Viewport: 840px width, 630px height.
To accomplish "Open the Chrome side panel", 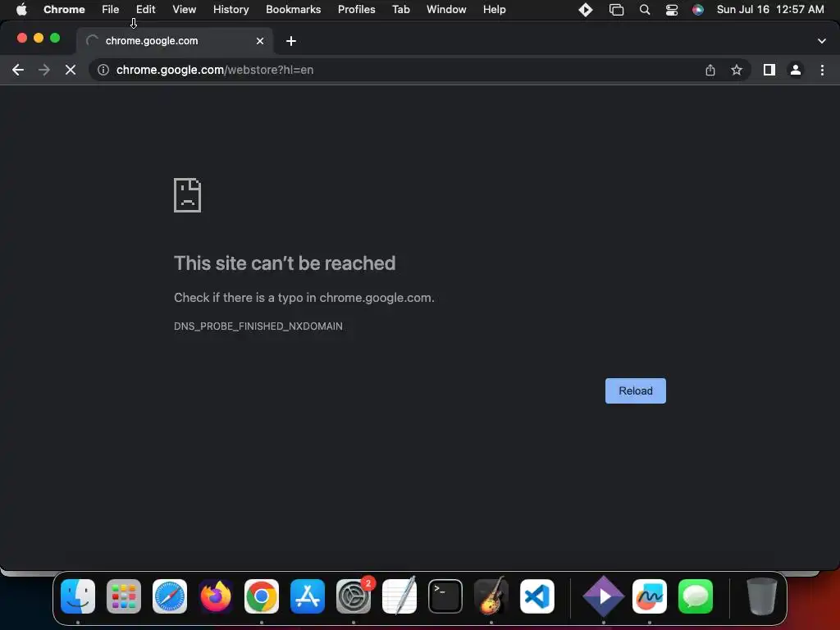I will [769, 70].
